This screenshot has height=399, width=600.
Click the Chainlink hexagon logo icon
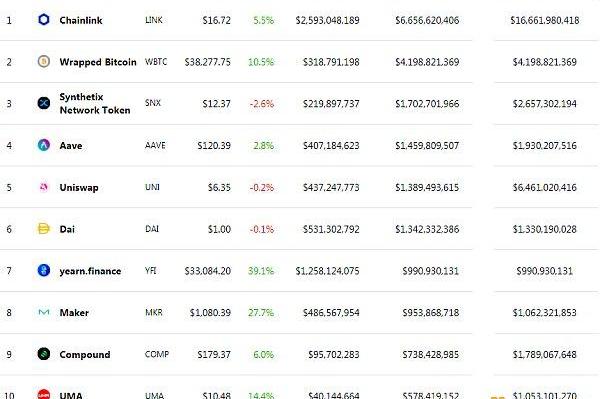[44, 20]
